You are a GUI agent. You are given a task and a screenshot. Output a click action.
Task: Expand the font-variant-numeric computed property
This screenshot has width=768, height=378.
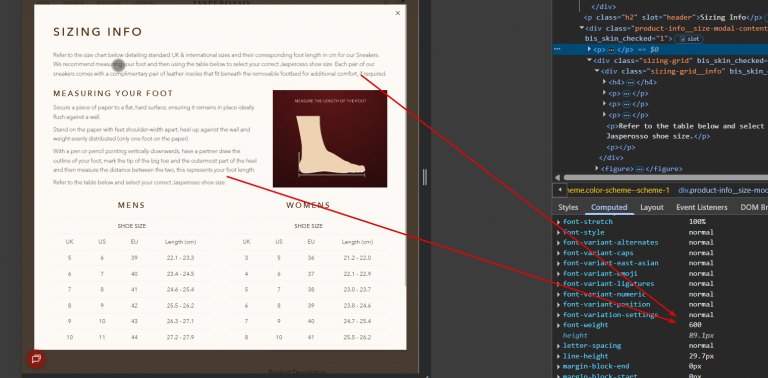(559, 294)
